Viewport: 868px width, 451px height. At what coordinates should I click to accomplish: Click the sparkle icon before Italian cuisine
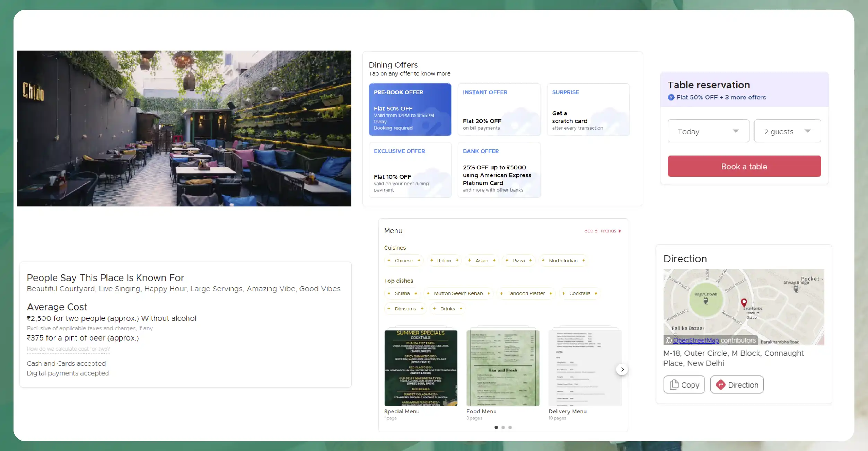click(432, 260)
